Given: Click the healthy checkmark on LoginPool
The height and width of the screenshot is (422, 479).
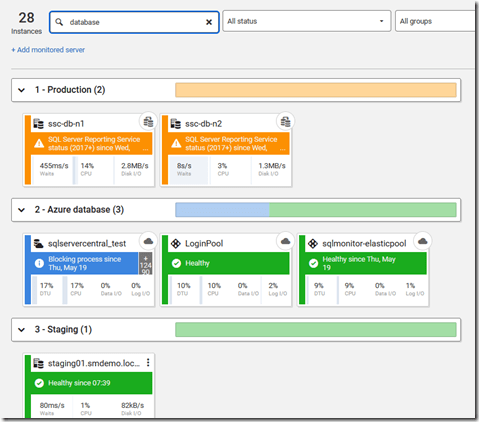Looking at the screenshot, I should pyautogui.click(x=176, y=263).
